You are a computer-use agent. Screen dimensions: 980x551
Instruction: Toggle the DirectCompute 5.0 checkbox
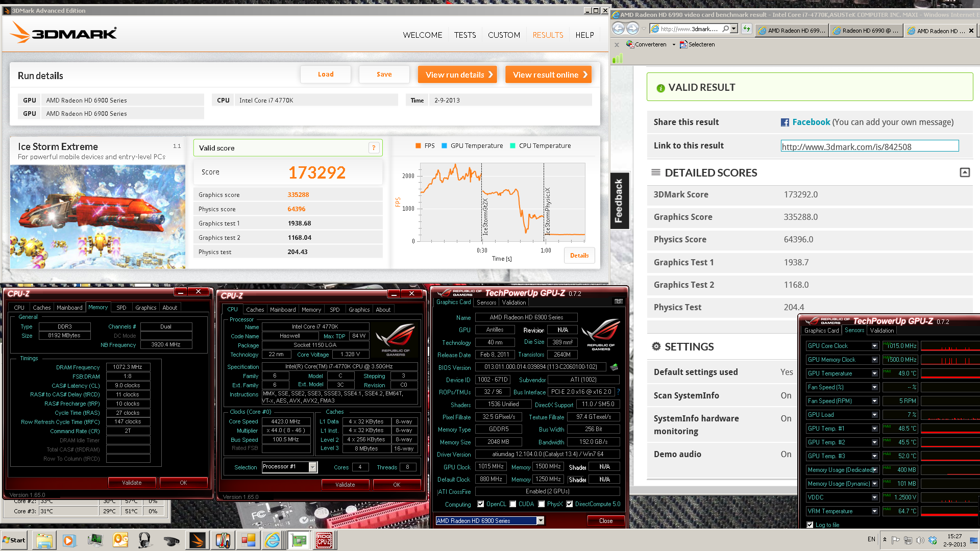(x=570, y=504)
